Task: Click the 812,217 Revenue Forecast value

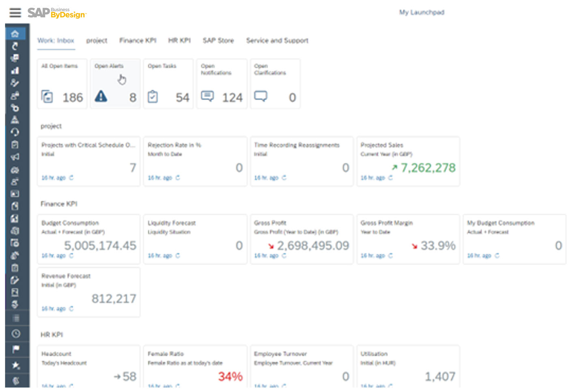Action: pyautogui.click(x=114, y=299)
